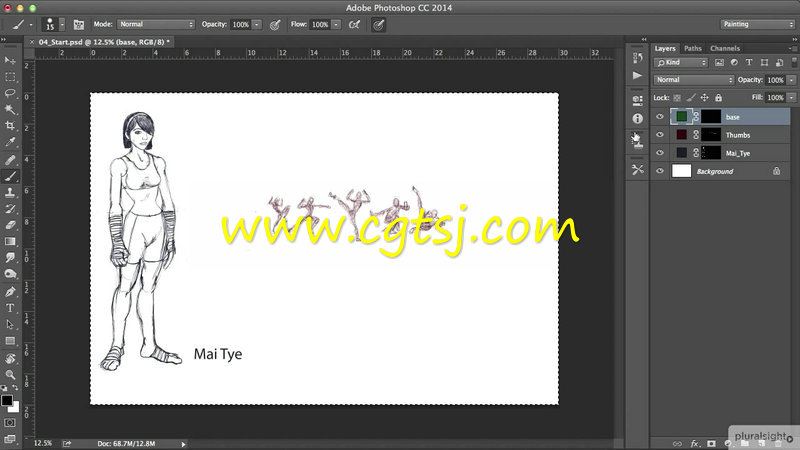Viewport: 800px width, 450px height.
Task: Open the layer Opacity arrow
Action: (791, 80)
